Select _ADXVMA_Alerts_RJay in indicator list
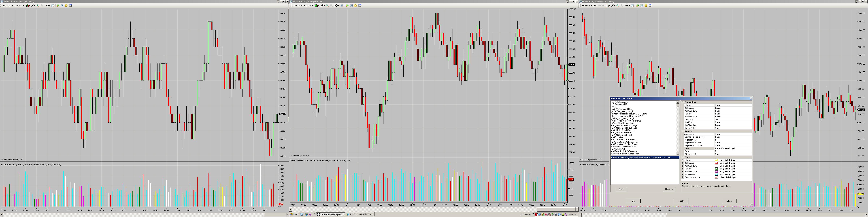 [622, 109]
